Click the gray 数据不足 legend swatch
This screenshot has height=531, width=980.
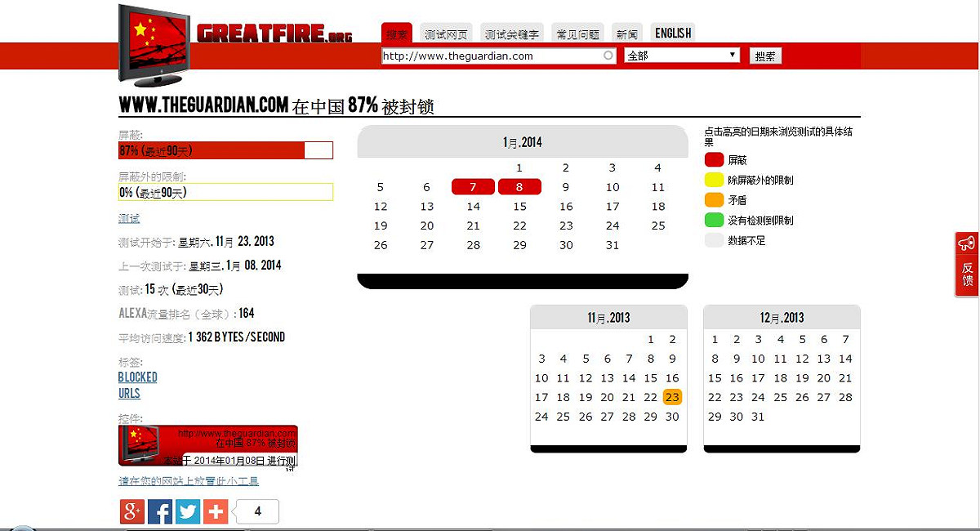(715, 241)
